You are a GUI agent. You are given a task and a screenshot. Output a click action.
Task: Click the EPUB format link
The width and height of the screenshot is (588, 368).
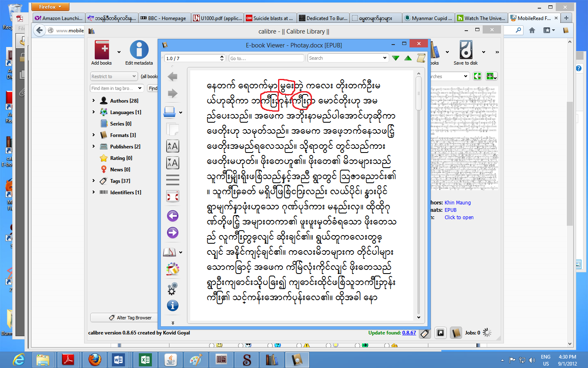pyautogui.click(x=450, y=210)
